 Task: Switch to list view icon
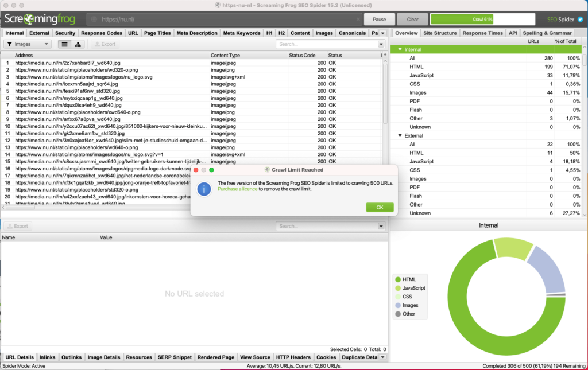[64, 44]
